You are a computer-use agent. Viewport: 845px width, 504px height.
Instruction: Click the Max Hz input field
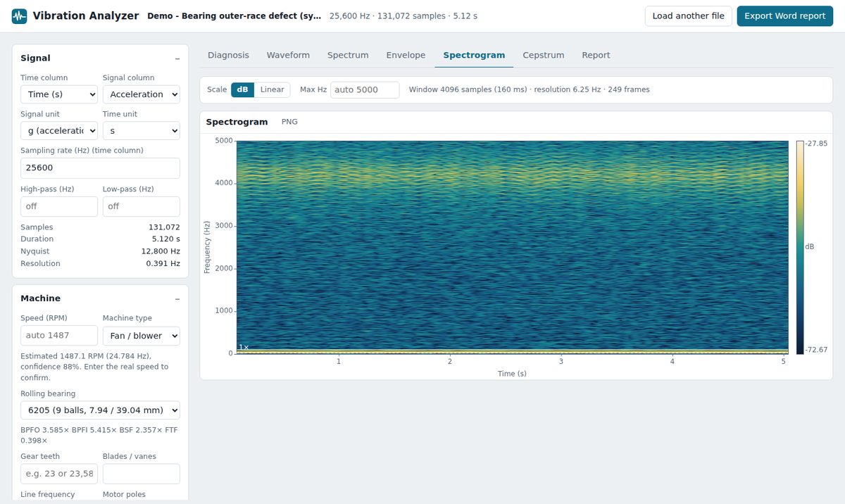tap(365, 89)
